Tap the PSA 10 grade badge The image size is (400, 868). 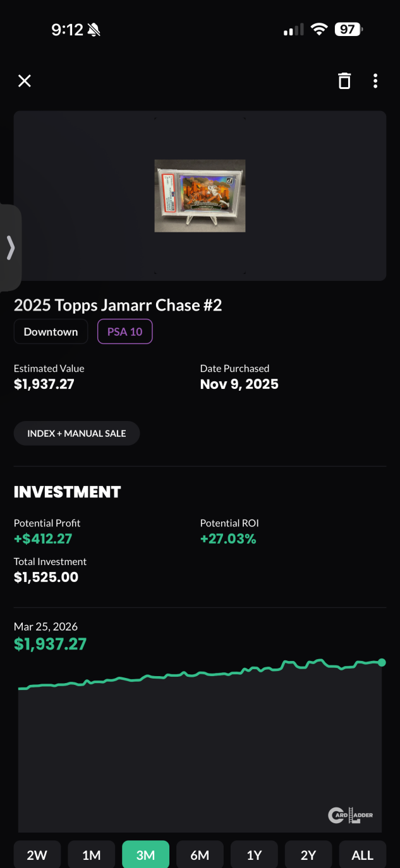[x=125, y=332]
